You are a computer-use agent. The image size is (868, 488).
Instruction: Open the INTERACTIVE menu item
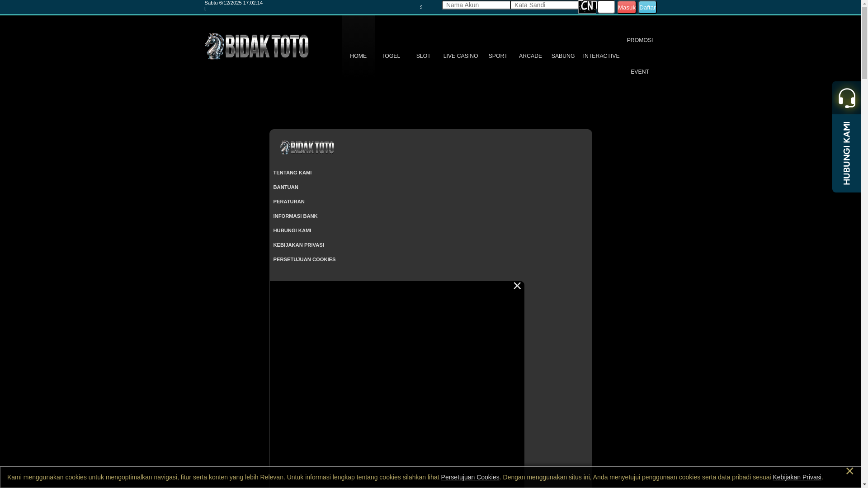coord(601,56)
